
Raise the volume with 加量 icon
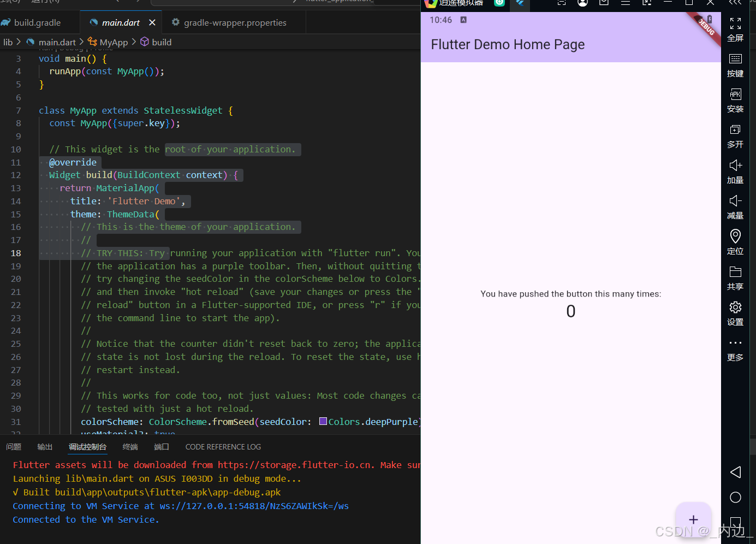click(735, 165)
